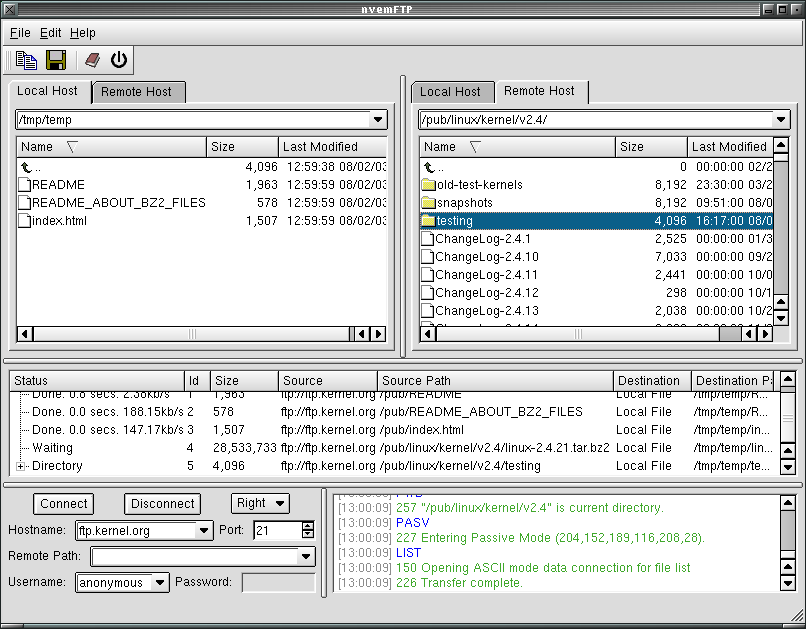Viewport: 806px width, 629px height.
Task: Click the power symbol toolbar icon
Action: (x=119, y=60)
